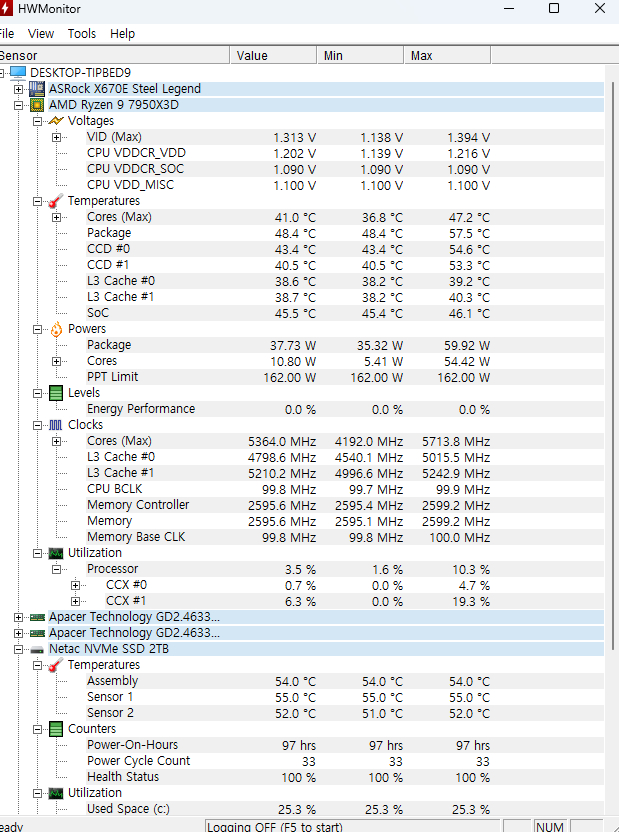Click the first Apacer memory module icon
The width and height of the screenshot is (619, 832).
(37, 617)
